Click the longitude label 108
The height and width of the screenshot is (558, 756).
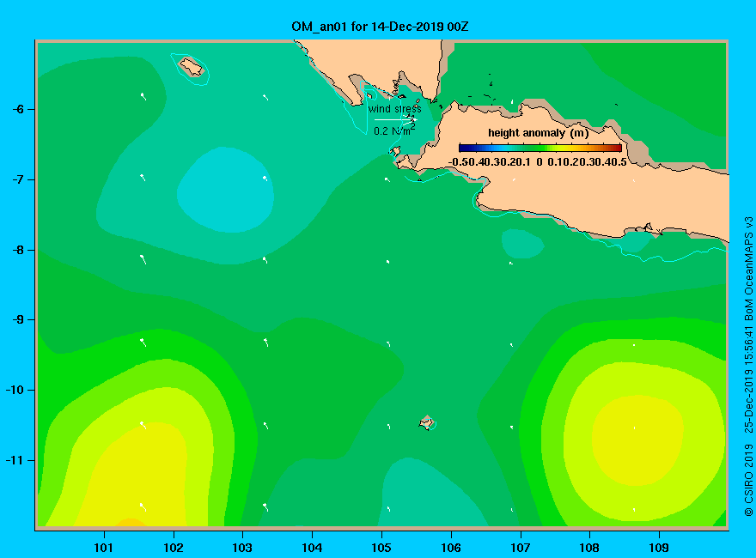tap(589, 548)
